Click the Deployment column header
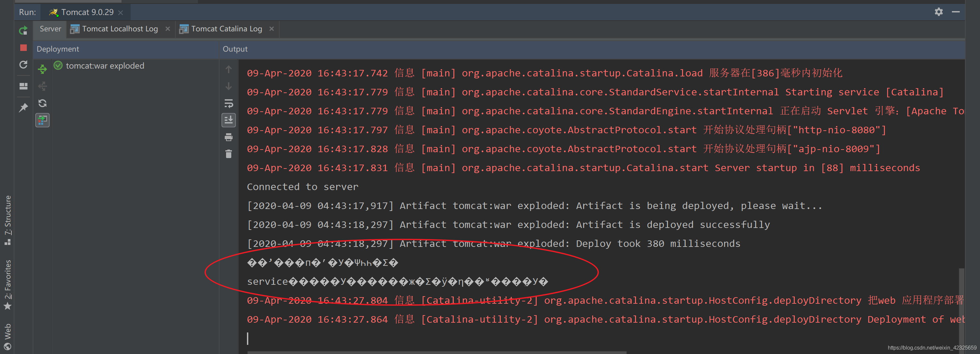 (x=58, y=49)
